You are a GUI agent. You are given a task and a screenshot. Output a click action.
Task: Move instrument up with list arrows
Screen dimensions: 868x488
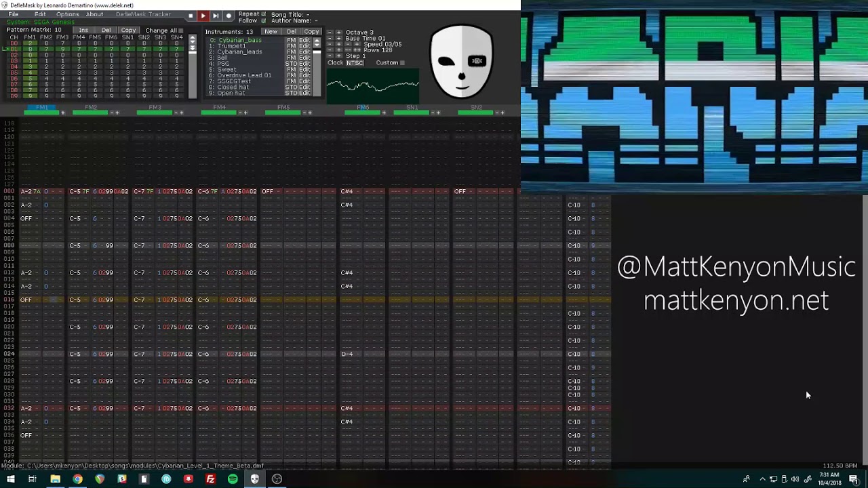[317, 40]
